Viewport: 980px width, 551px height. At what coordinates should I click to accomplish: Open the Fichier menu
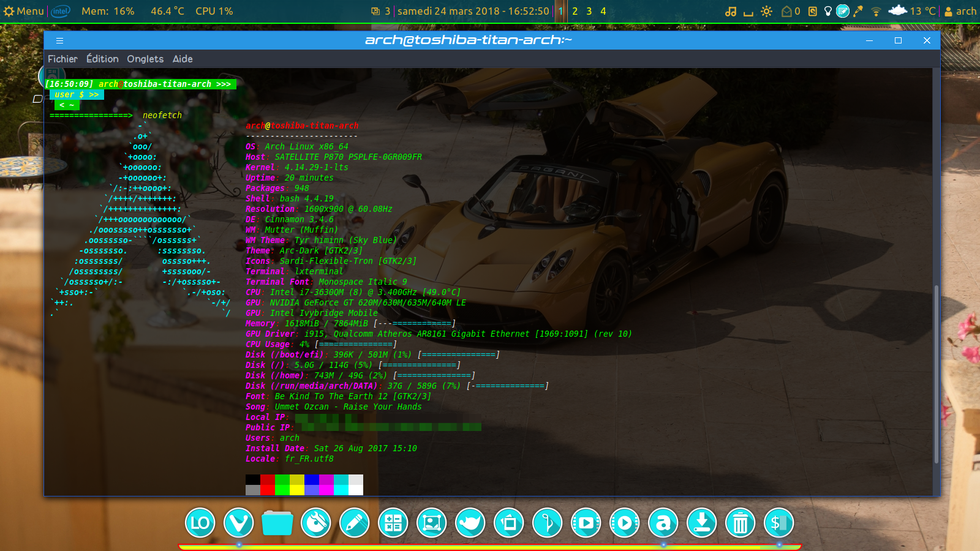62,59
